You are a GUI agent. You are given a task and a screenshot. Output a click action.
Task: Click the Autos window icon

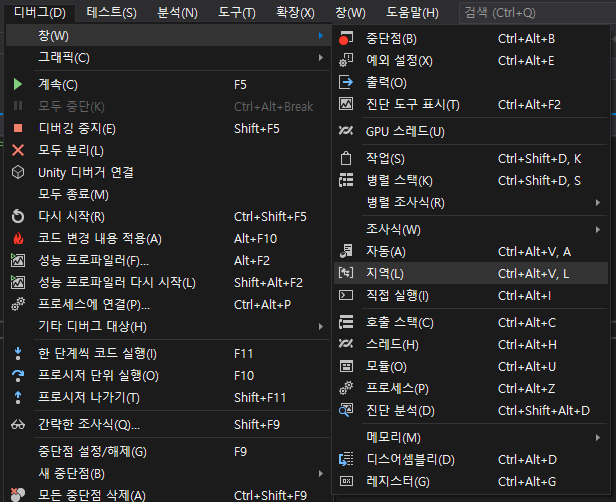(346, 251)
